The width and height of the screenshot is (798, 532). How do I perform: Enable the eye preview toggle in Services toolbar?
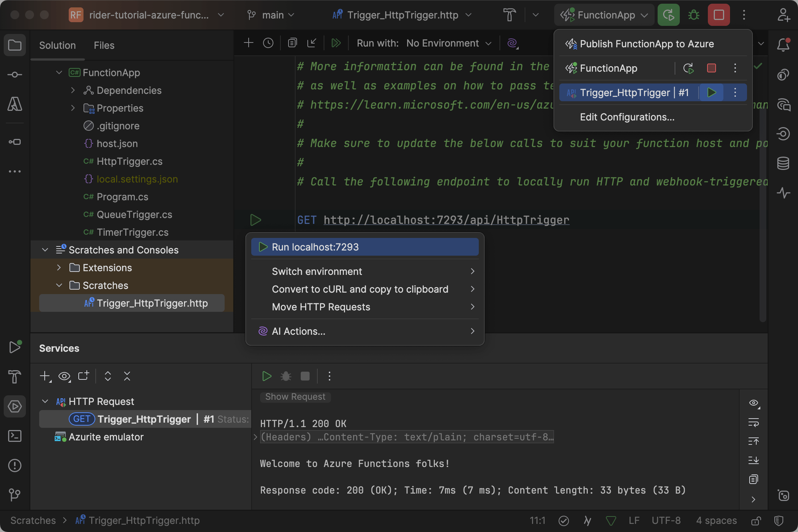(64, 376)
